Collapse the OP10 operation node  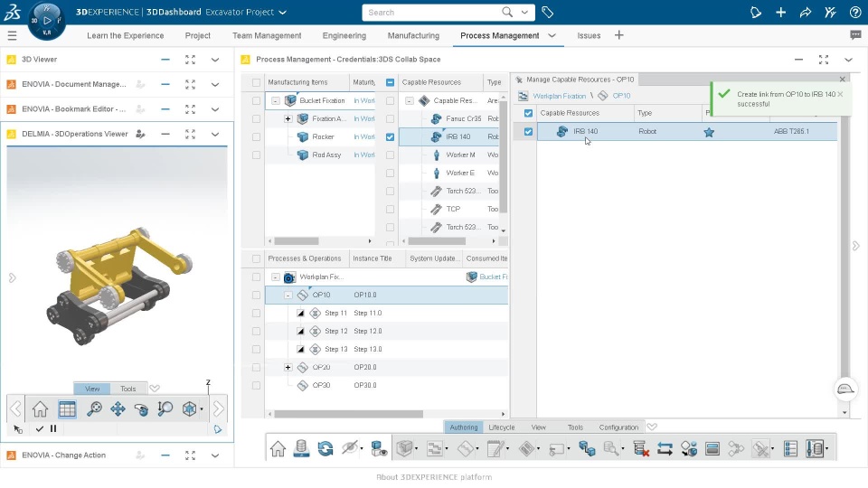(x=288, y=295)
